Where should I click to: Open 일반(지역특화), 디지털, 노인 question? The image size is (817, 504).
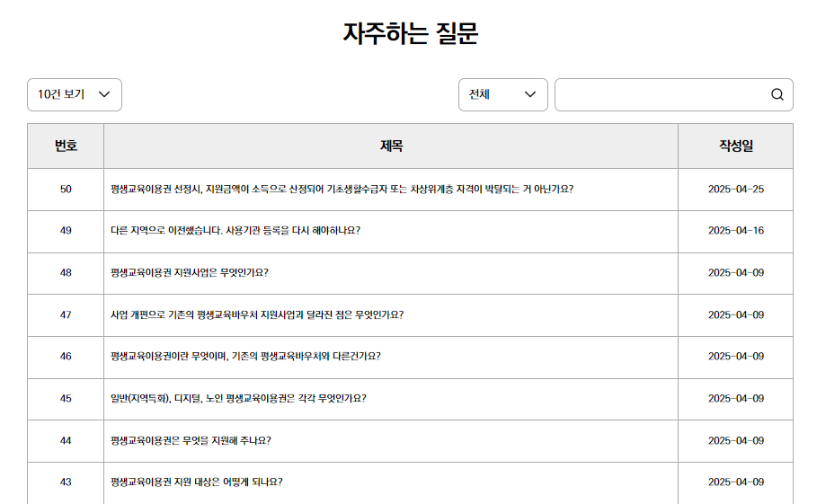[x=238, y=399]
